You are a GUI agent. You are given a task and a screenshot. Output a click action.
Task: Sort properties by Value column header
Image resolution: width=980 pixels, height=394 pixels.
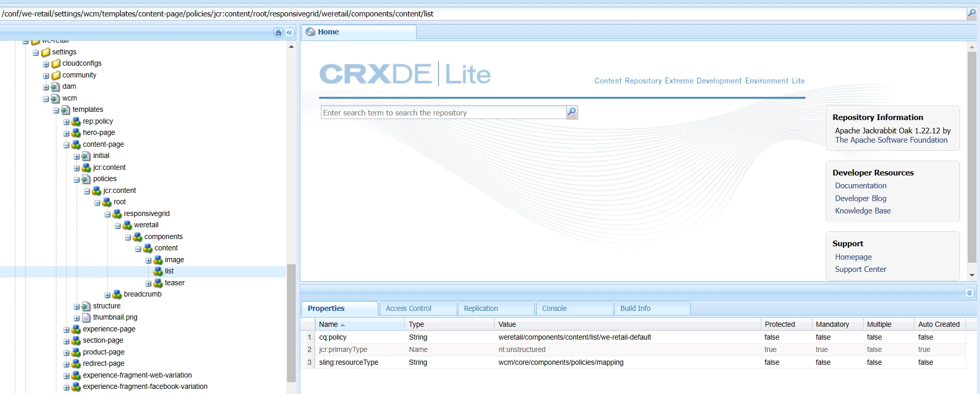coord(628,324)
